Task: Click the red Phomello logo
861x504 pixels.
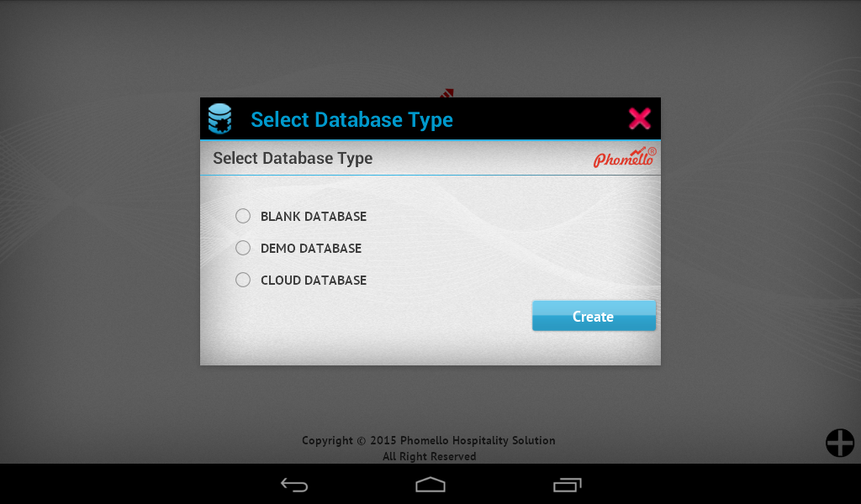Action: pyautogui.click(x=625, y=157)
